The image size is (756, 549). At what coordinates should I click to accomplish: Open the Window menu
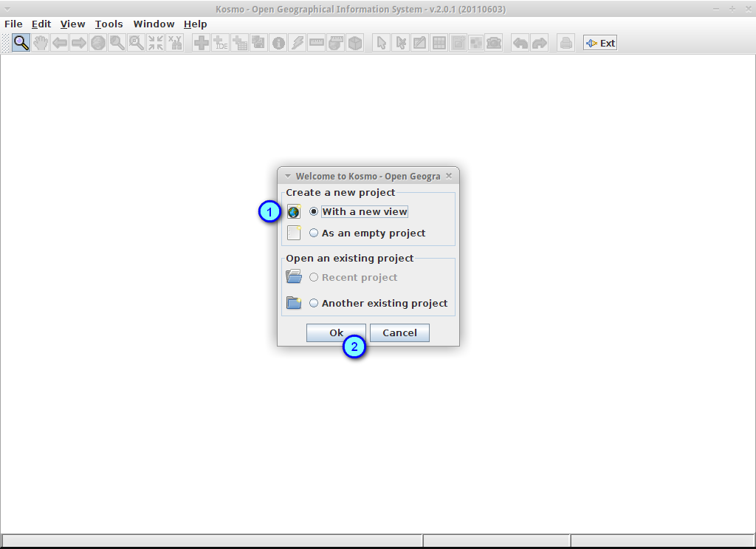click(154, 24)
